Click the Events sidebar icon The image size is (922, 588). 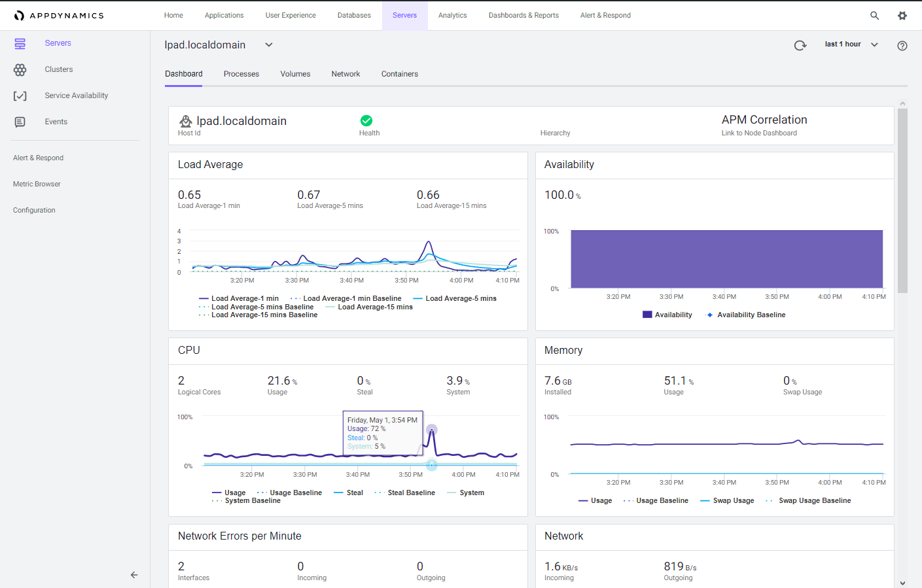[x=20, y=122]
